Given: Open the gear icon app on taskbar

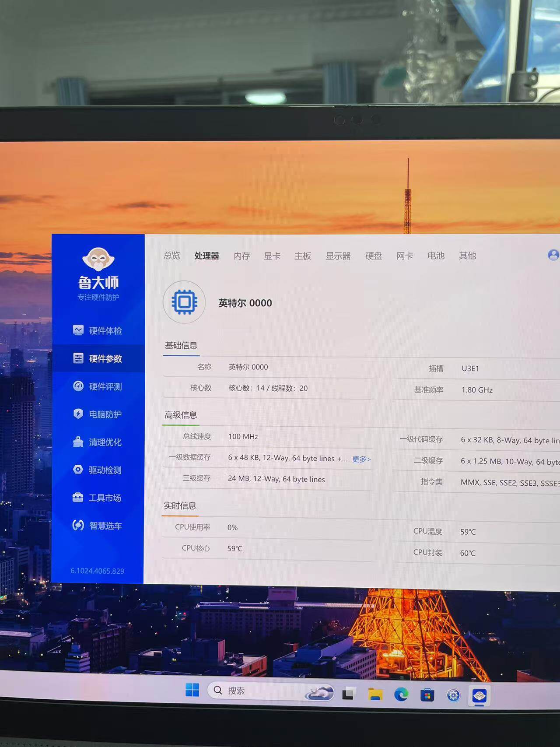Looking at the screenshot, I should (453, 695).
